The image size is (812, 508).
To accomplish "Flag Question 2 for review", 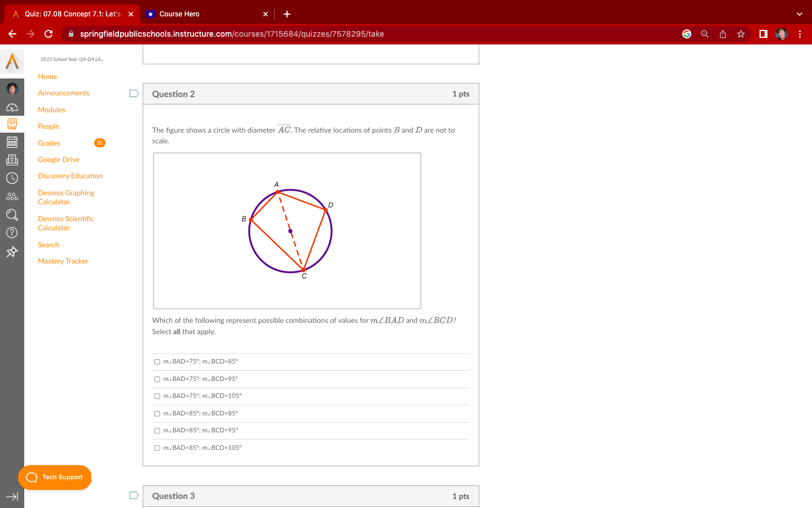I will [134, 94].
